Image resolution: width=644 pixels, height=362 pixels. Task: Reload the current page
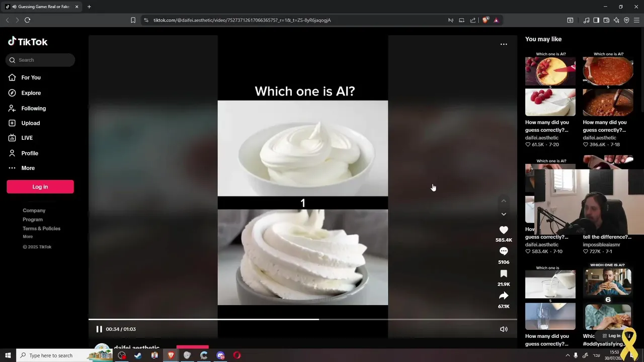[x=28, y=20]
